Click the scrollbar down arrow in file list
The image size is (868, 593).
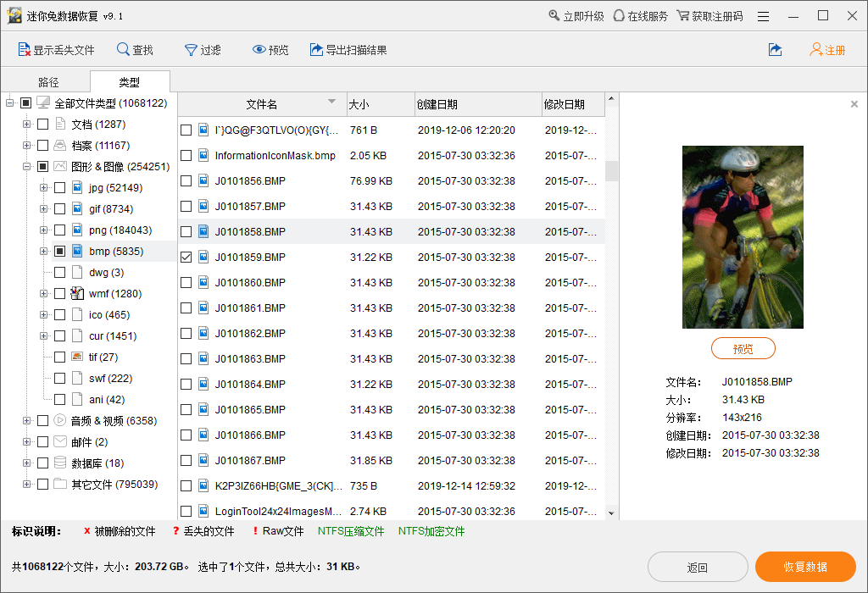[611, 513]
